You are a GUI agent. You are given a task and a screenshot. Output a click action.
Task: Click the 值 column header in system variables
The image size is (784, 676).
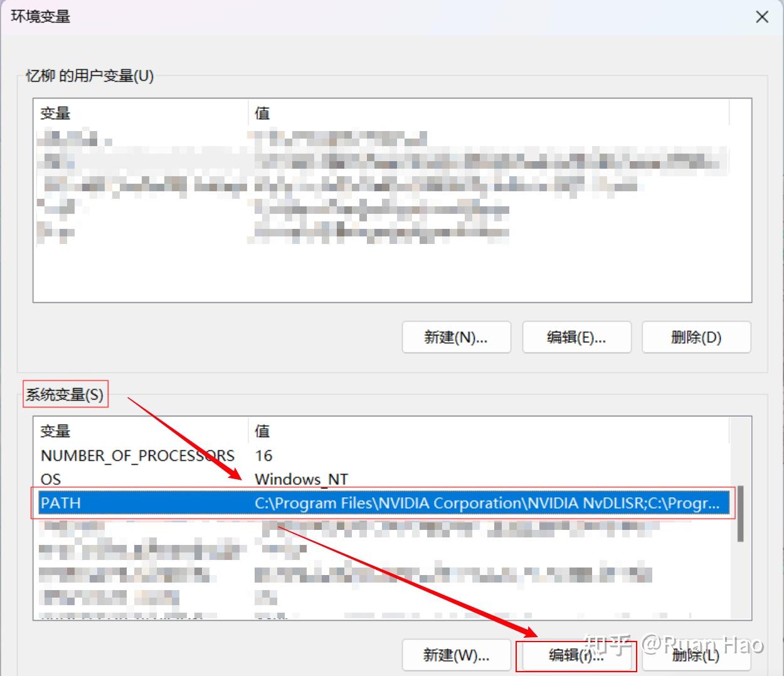click(262, 431)
